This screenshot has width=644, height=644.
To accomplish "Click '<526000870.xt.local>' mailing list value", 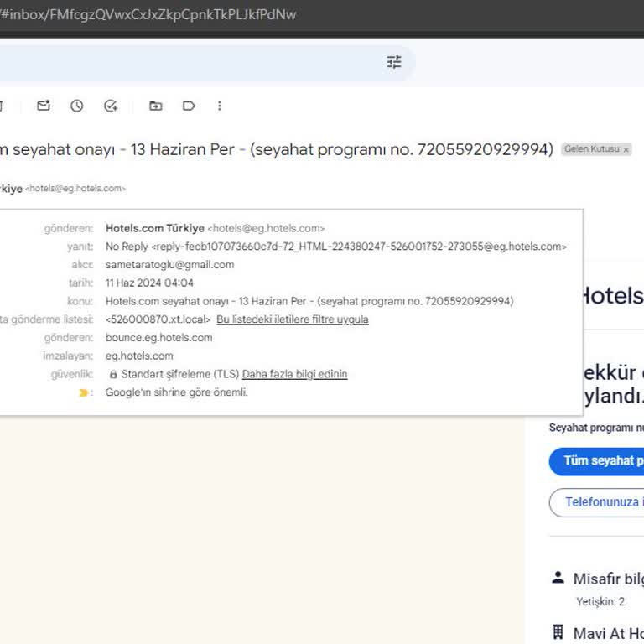I will [x=158, y=319].
